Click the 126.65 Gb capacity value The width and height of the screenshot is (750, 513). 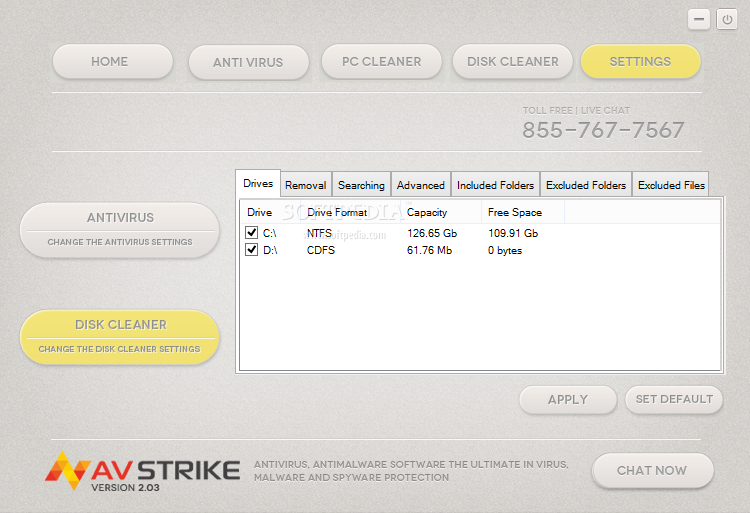(x=432, y=233)
